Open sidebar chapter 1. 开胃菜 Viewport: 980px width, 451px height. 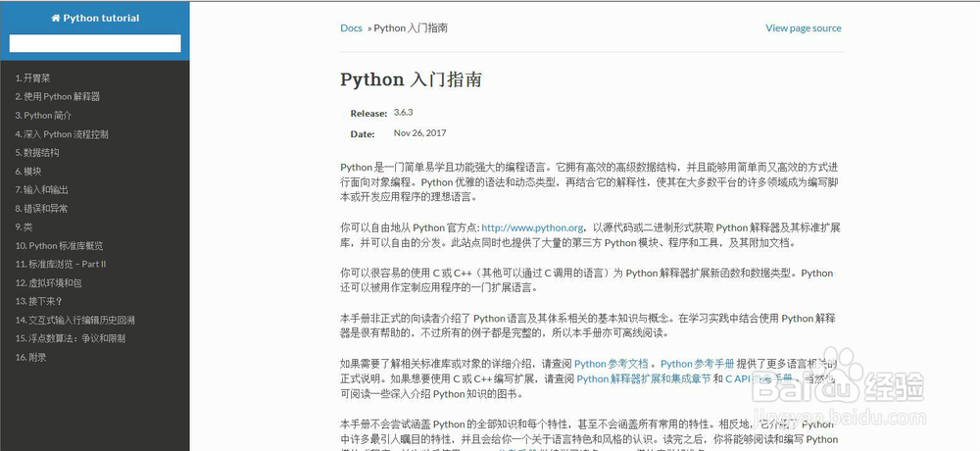coord(32,78)
